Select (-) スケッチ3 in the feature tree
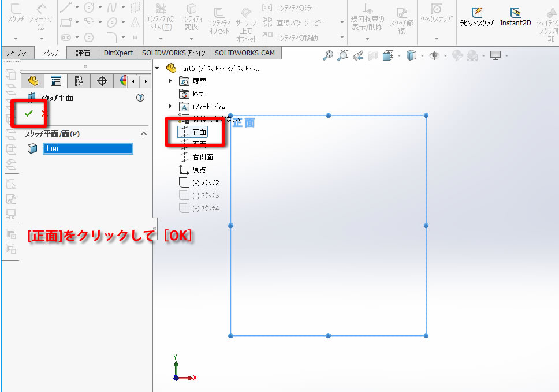This screenshot has height=392, width=559. (x=199, y=195)
